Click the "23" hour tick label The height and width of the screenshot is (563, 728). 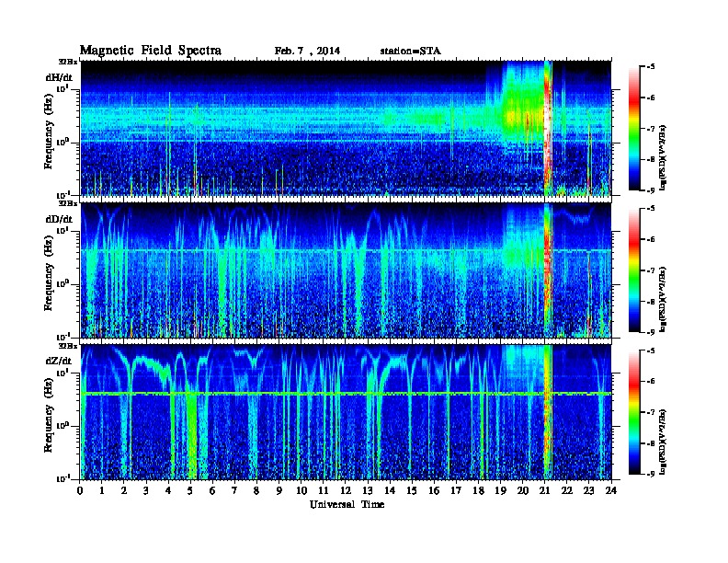588,491
